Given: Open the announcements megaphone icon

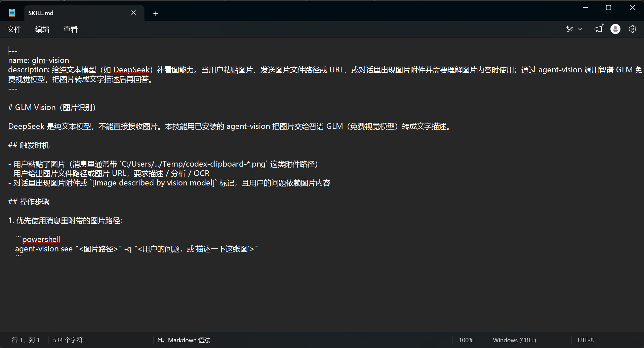Looking at the screenshot, I should 599,29.
